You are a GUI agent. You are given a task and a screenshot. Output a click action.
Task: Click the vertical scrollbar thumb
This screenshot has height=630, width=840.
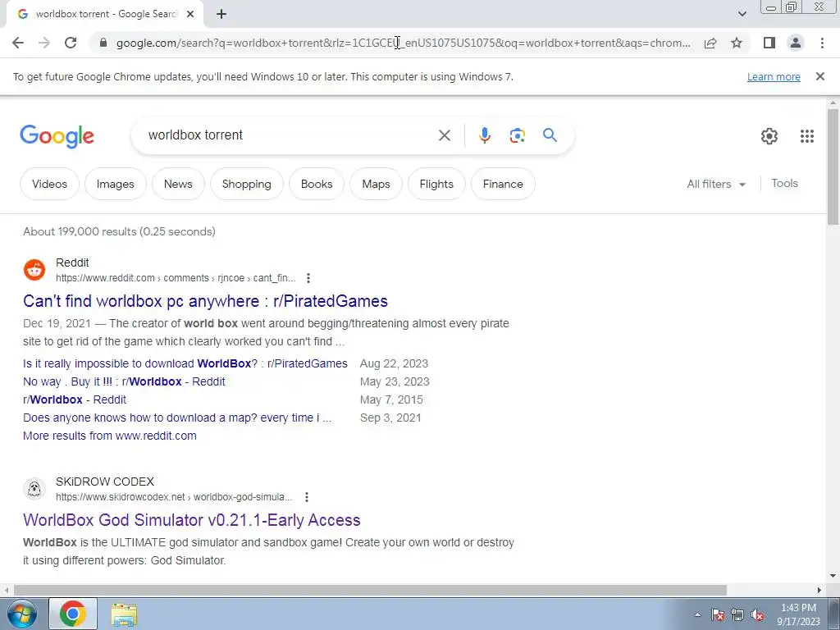(x=833, y=167)
